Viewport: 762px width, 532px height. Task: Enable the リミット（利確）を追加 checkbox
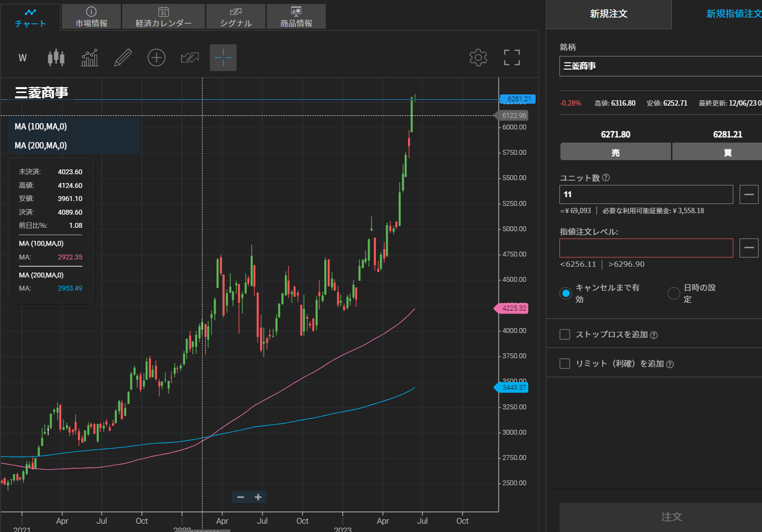[565, 364]
